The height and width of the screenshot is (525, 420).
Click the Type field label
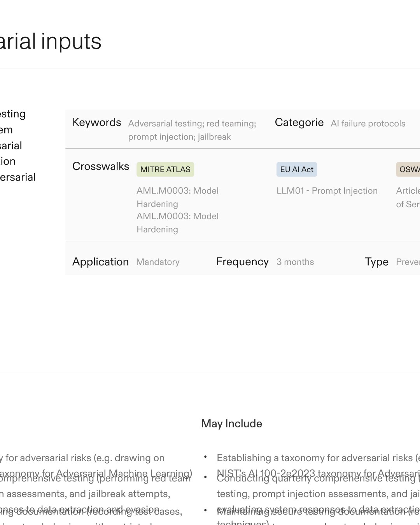pyautogui.click(x=376, y=262)
